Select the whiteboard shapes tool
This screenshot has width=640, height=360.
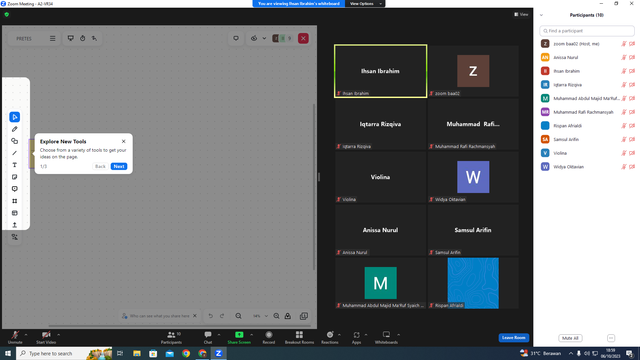click(15, 141)
